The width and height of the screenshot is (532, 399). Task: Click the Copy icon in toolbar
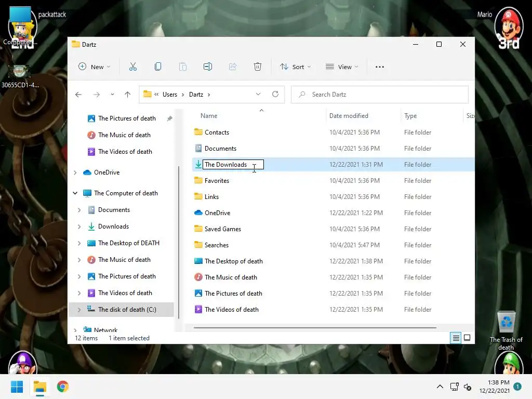coord(158,67)
